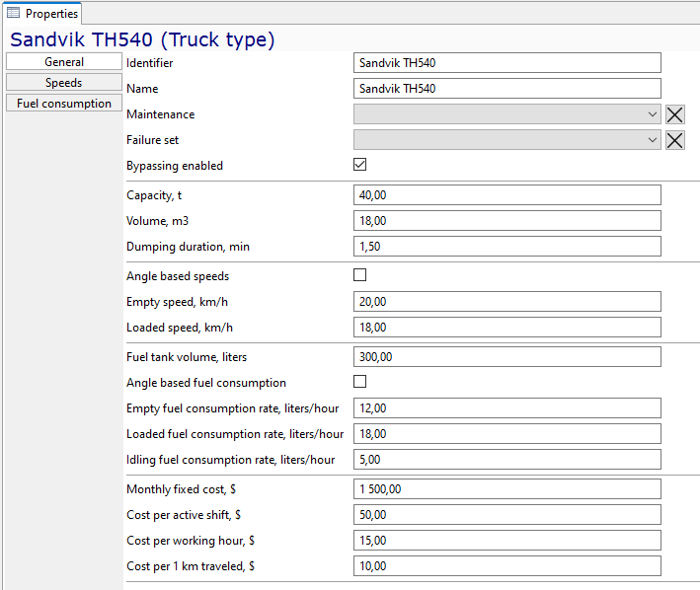
Task: Edit Idling fuel consumption rate field
Action: coord(507,460)
